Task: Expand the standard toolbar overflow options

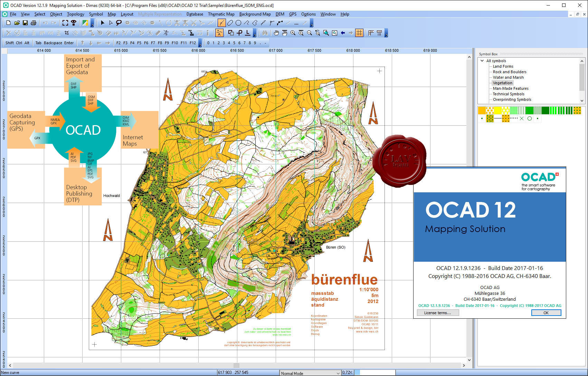Action: 93,23
